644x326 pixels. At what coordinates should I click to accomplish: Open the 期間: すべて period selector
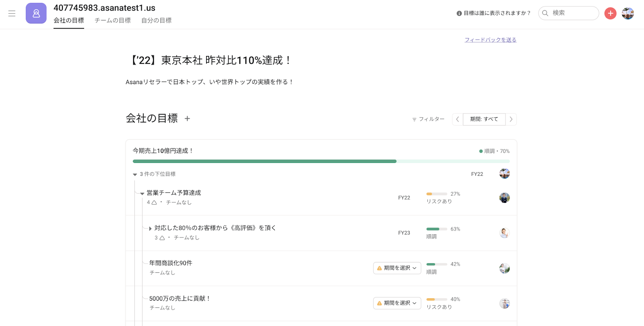point(484,119)
